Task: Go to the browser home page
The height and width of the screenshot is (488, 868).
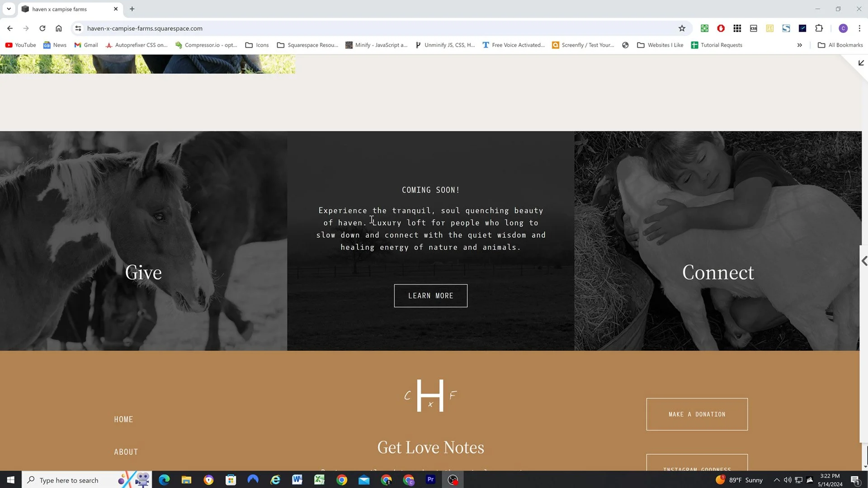Action: click(x=59, y=28)
